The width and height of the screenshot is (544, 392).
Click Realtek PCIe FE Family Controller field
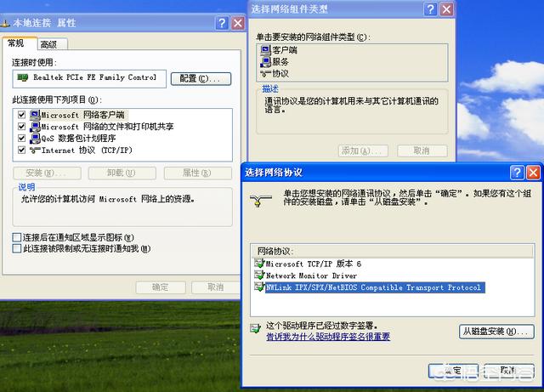[x=89, y=79]
